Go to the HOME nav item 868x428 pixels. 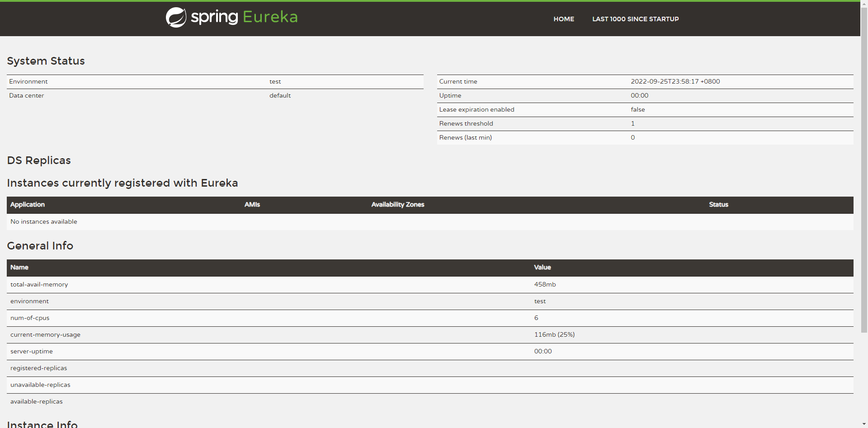(x=564, y=19)
